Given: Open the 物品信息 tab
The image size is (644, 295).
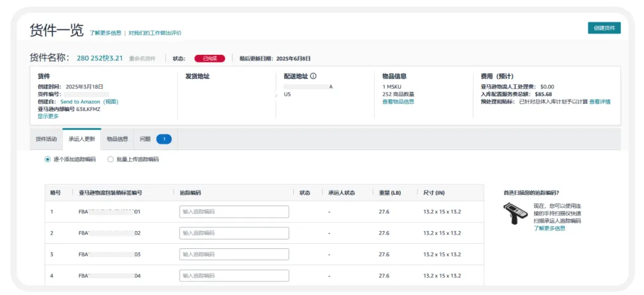Looking at the screenshot, I should point(117,139).
